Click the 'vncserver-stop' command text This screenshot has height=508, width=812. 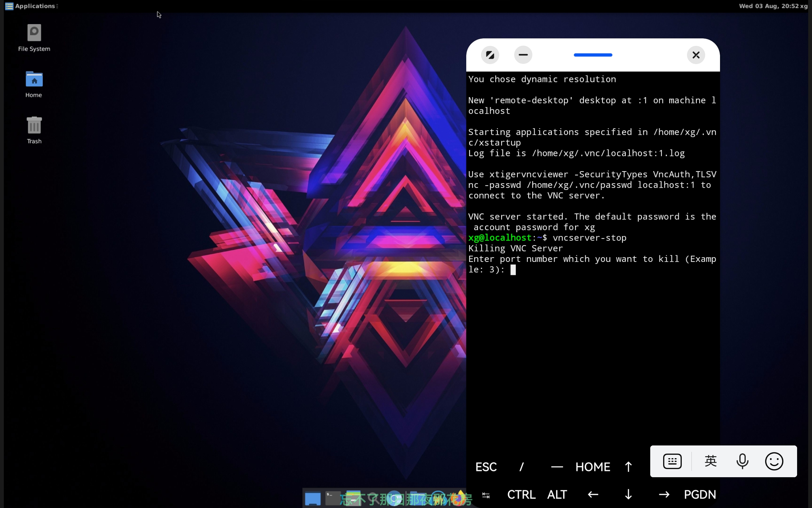(590, 238)
